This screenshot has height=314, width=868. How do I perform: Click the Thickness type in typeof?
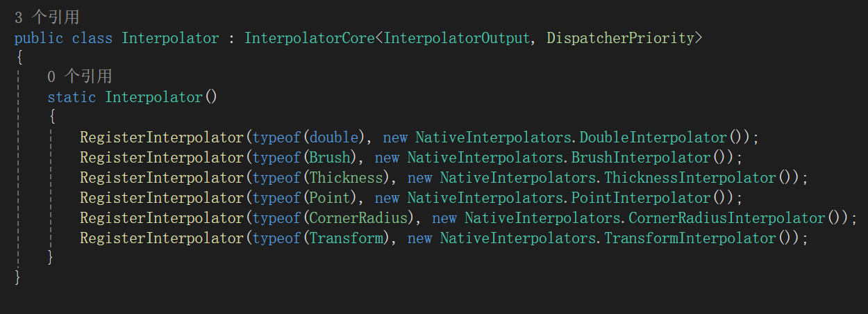coord(347,178)
